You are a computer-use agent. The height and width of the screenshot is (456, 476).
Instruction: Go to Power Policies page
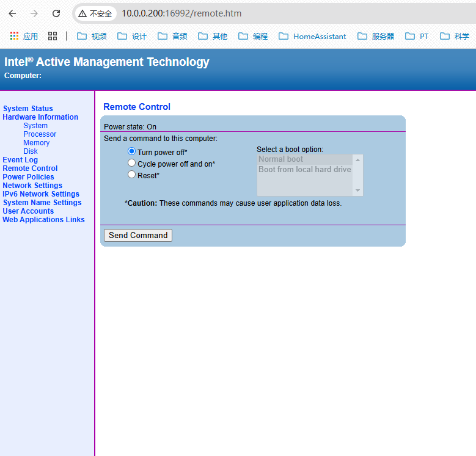click(28, 177)
